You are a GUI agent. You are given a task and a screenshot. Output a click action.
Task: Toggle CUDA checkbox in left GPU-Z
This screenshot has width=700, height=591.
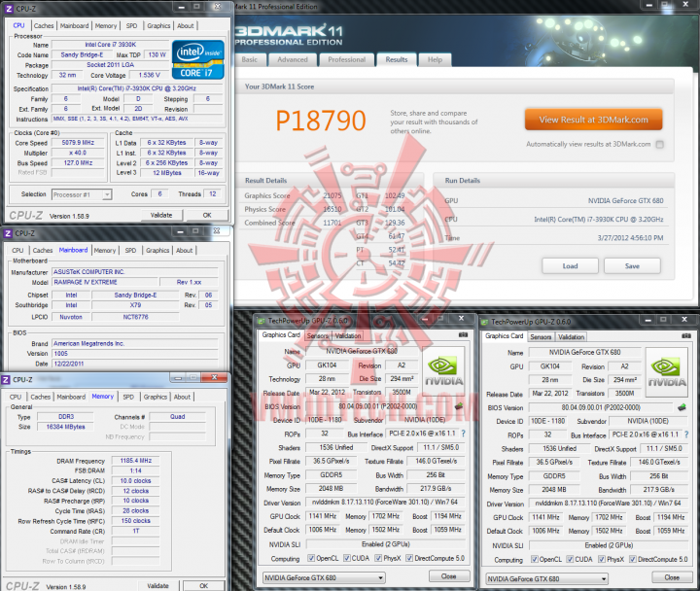(347, 558)
